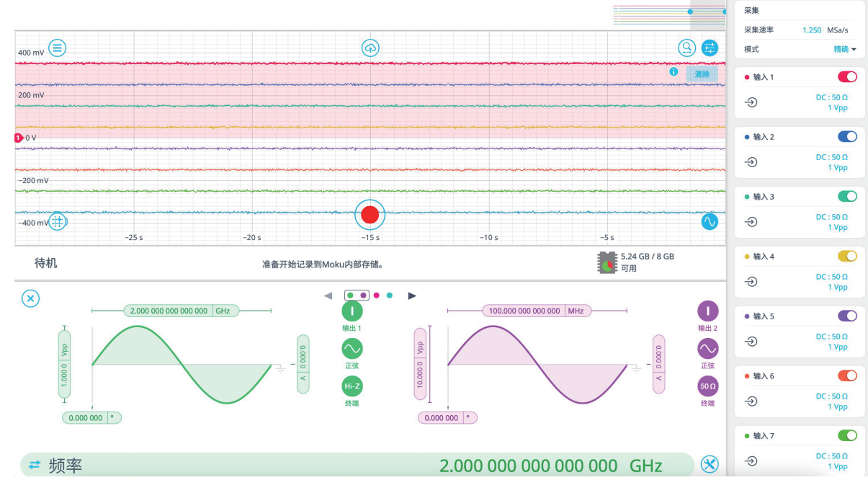868x480 pixels.
Task: Edit output 1 offset 0.000 0 V
Action: pos(303,364)
